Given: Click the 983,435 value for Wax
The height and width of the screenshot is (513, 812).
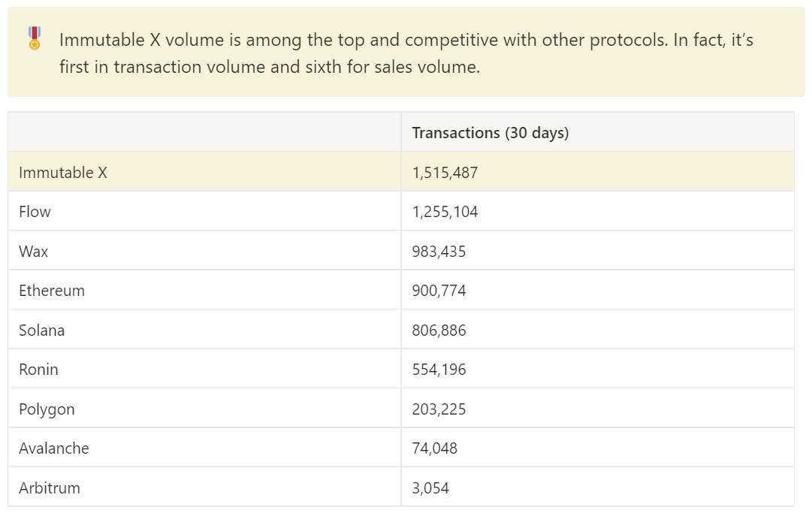Looking at the screenshot, I should (x=439, y=252).
